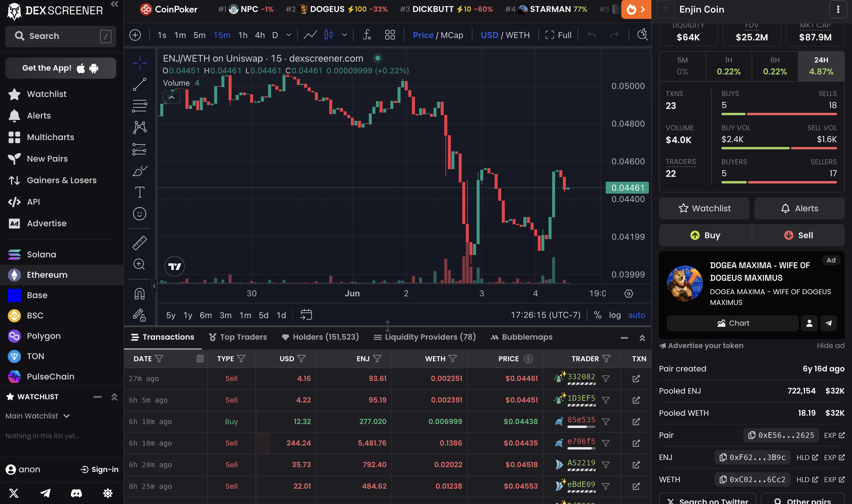This screenshot has height=504, width=852.
Task: Open the DOGEA MAXIMA ad thumbnail
Action: [685, 283]
